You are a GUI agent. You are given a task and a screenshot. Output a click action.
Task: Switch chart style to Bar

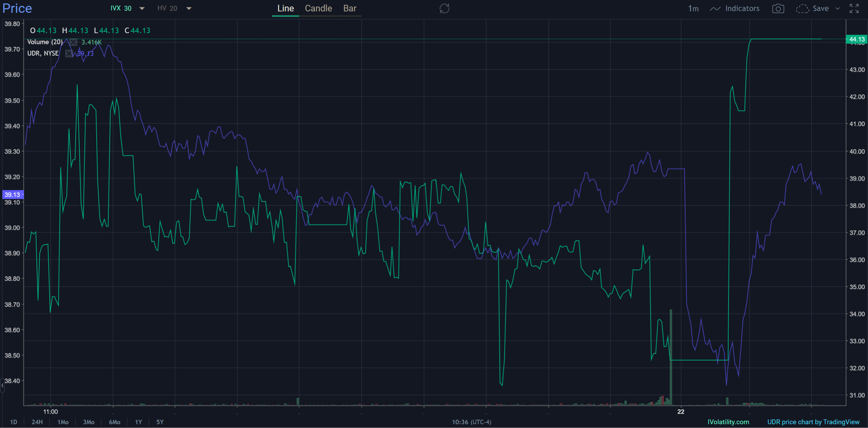click(350, 9)
